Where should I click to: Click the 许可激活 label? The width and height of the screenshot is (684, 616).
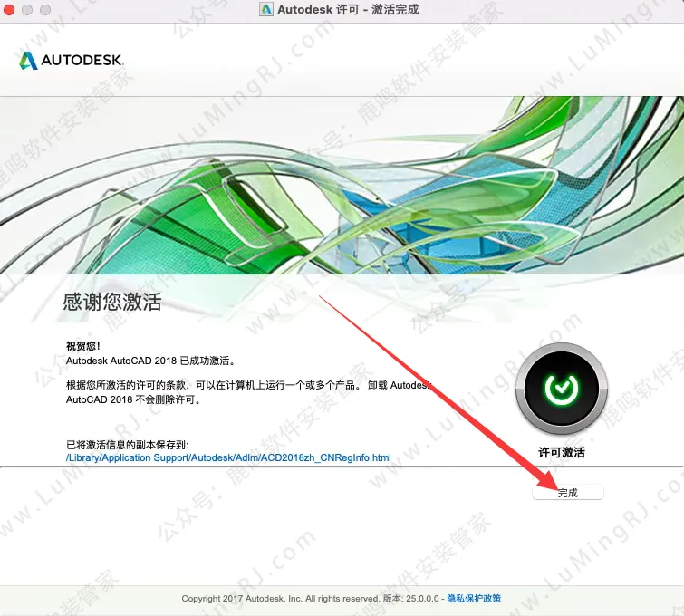562,452
